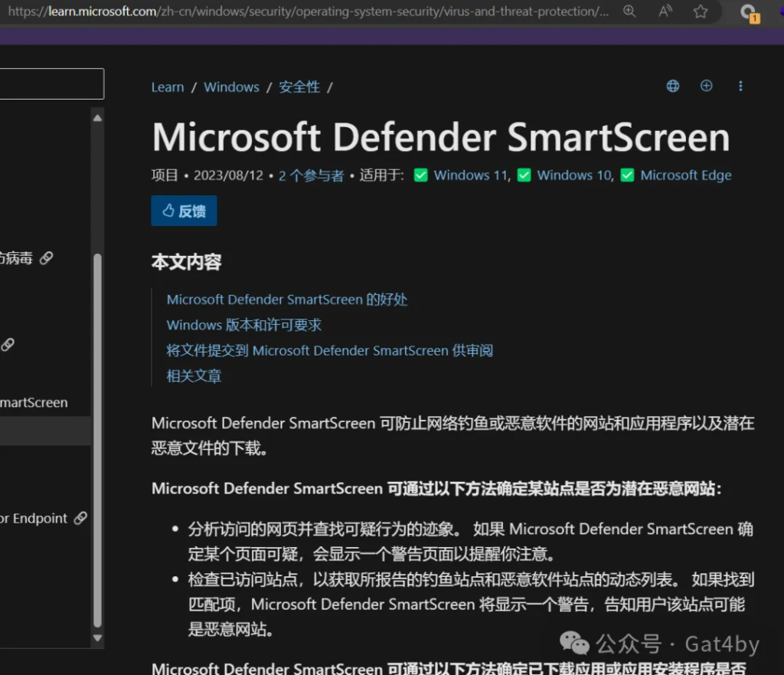Open the Learn breadcrumb link
The image size is (784, 675).
click(168, 87)
